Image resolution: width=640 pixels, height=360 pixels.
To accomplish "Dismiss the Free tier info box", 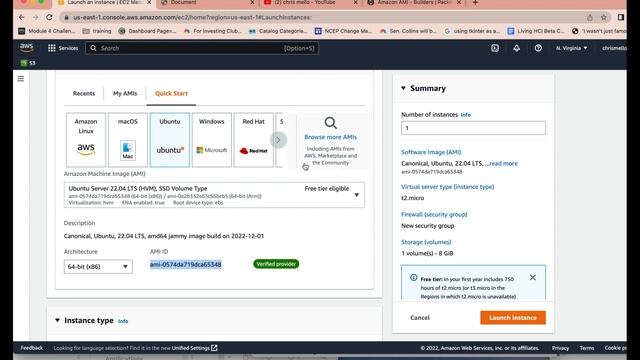I will point(533,278).
